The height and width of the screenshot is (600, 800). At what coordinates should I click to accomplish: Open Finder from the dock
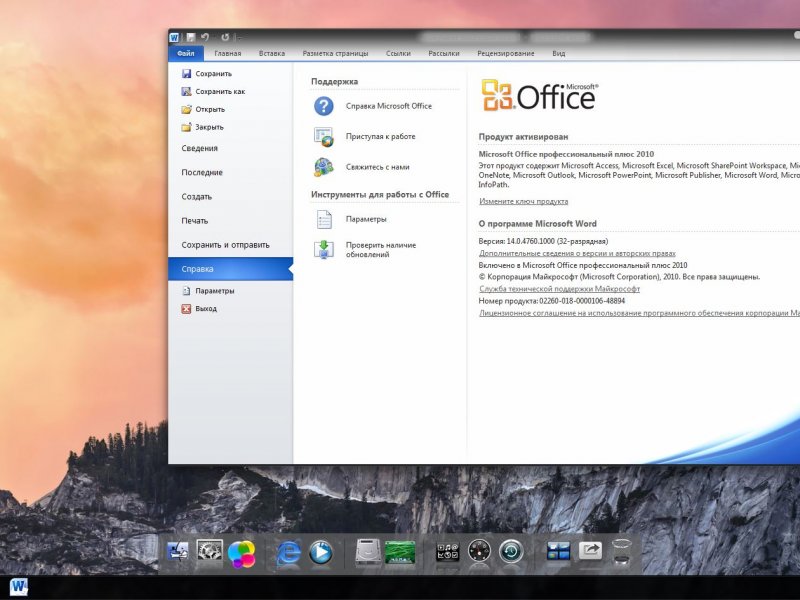coord(178,552)
